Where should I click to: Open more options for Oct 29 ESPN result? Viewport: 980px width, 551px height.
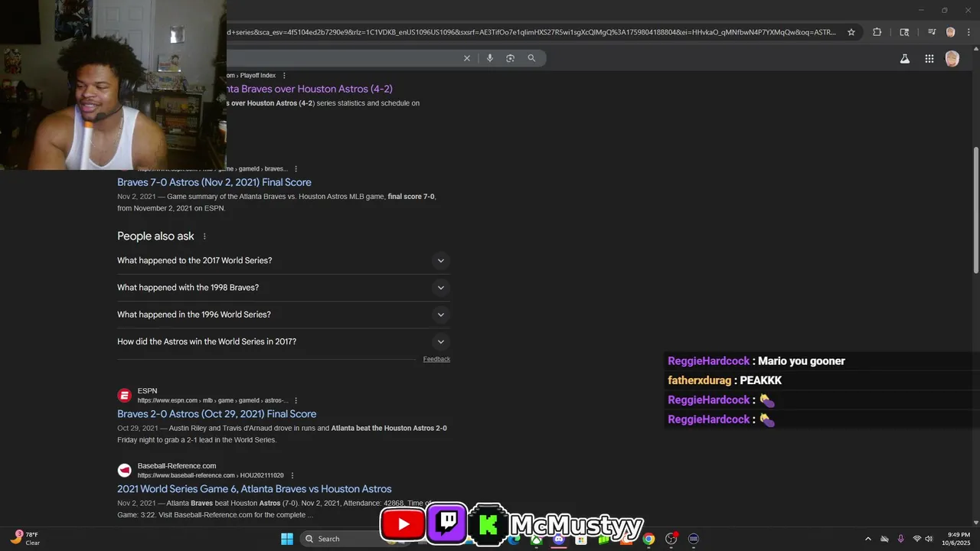296,400
